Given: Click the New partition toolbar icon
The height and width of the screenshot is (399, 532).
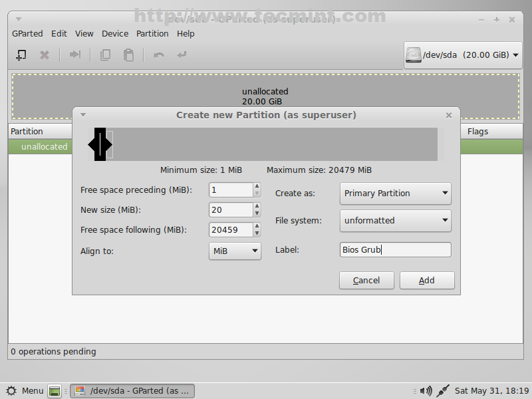Looking at the screenshot, I should 21,55.
